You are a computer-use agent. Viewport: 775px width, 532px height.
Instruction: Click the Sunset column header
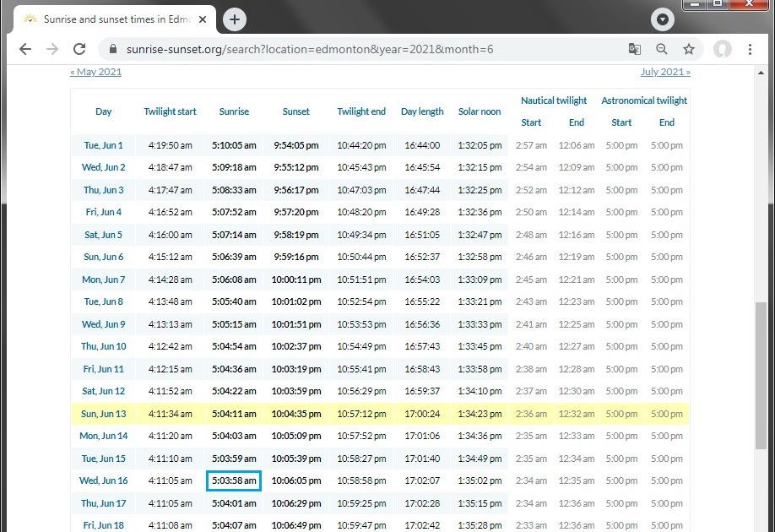tap(296, 111)
